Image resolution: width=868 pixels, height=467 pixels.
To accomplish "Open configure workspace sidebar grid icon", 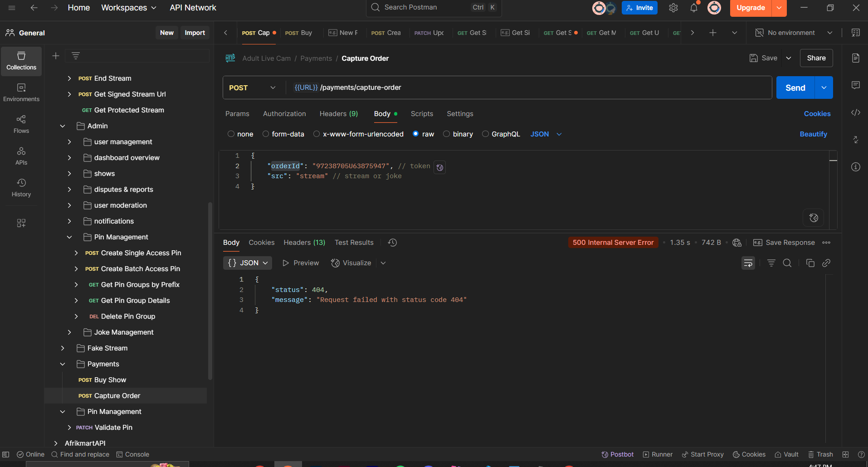I will point(21,223).
